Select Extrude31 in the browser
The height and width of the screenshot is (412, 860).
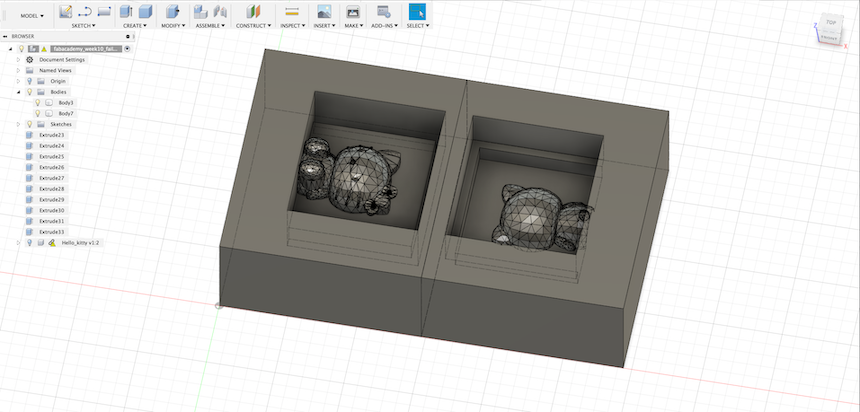tap(52, 221)
